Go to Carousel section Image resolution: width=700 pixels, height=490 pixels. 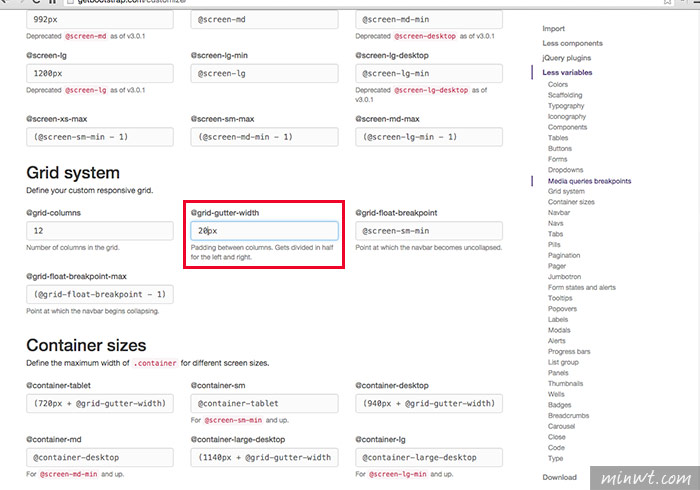(561, 427)
